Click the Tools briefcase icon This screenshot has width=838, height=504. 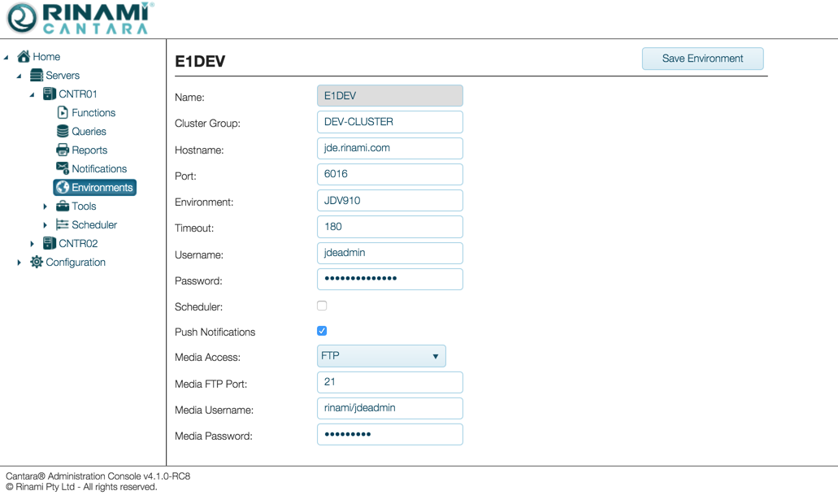[63, 206]
